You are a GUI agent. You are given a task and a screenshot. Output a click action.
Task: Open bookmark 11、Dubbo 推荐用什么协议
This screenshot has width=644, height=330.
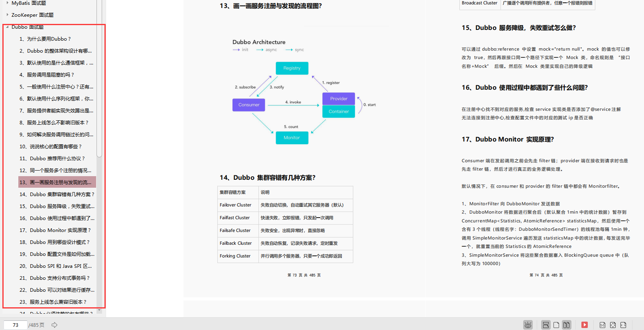(52, 158)
